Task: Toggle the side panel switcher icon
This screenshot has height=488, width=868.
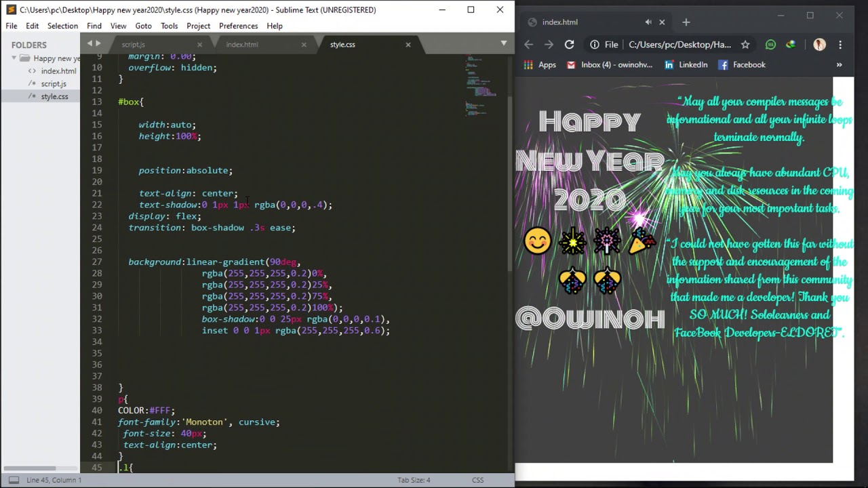Action: coord(14,480)
